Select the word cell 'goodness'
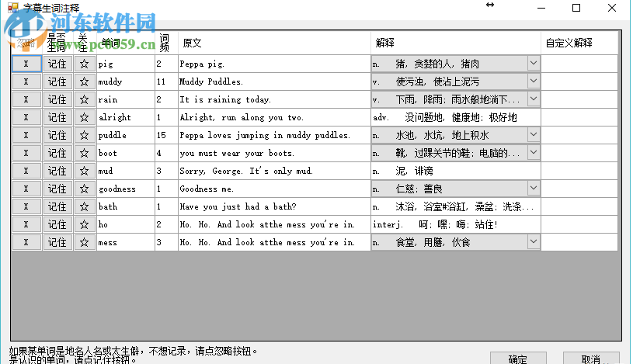633x364 pixels. [126, 189]
